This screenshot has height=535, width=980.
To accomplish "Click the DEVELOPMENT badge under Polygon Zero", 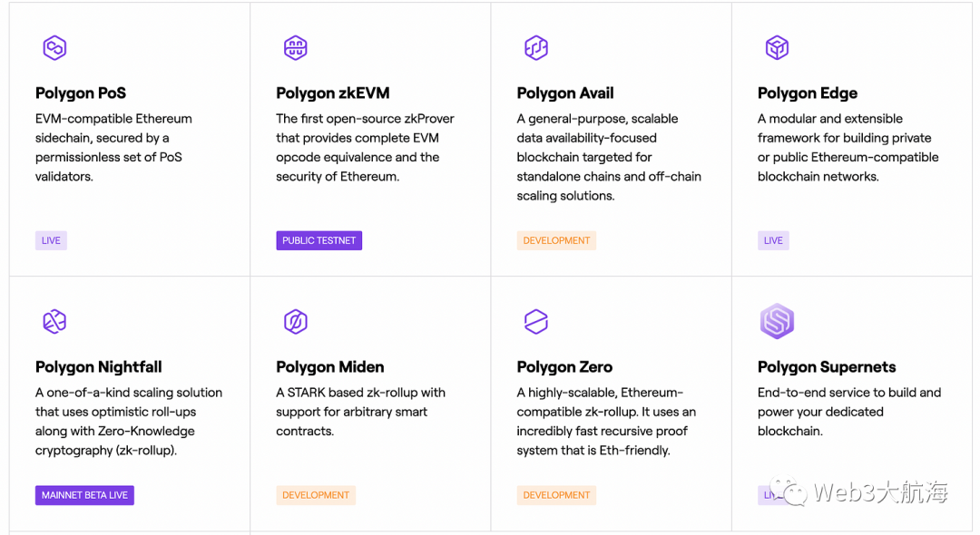I will coord(556,495).
